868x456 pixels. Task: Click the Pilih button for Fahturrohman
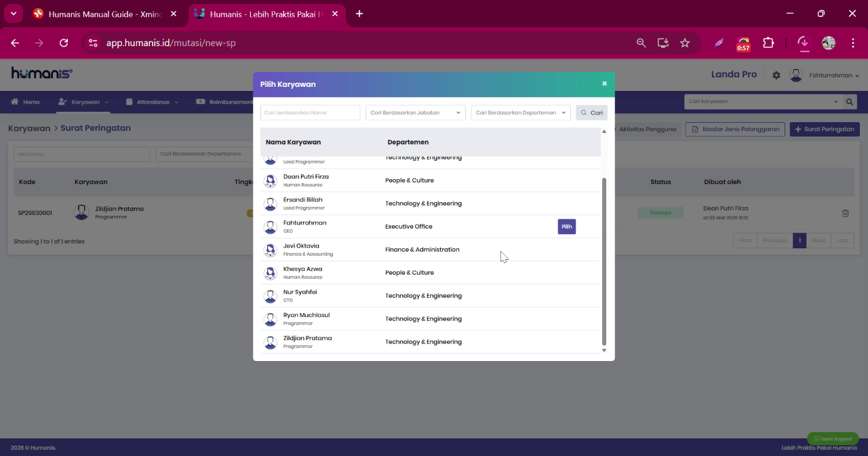567,227
